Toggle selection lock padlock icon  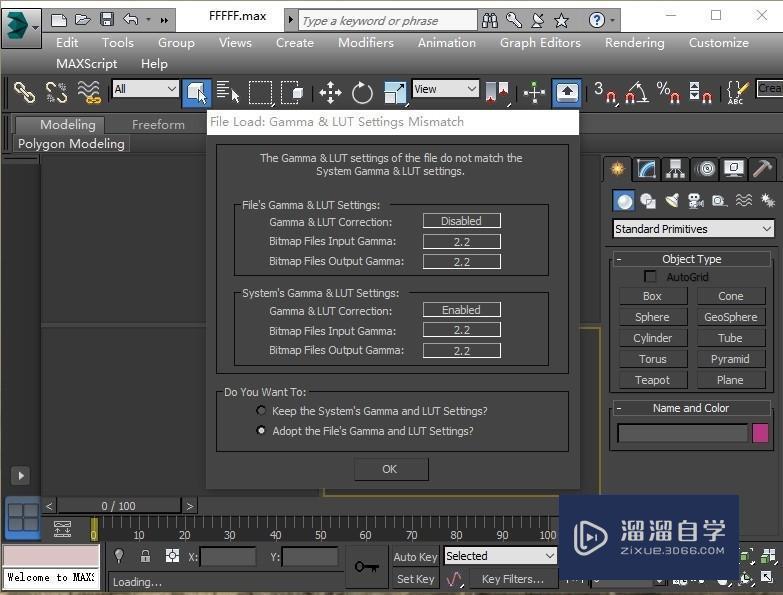[145, 556]
